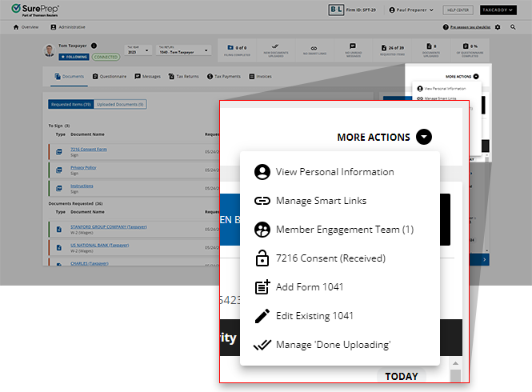Select the Requested Items (39) toggle

(x=71, y=104)
